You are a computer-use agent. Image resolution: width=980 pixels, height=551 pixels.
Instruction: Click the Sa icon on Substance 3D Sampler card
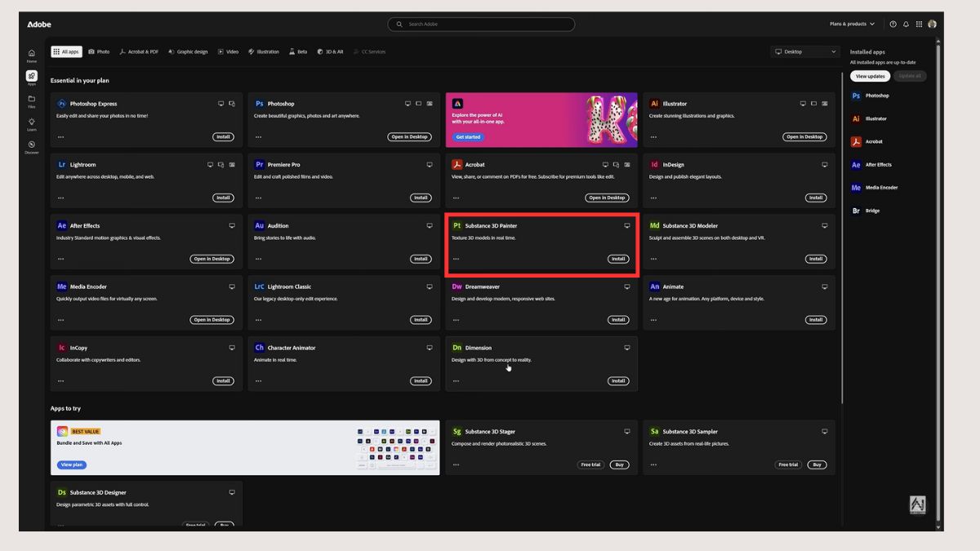click(x=654, y=432)
